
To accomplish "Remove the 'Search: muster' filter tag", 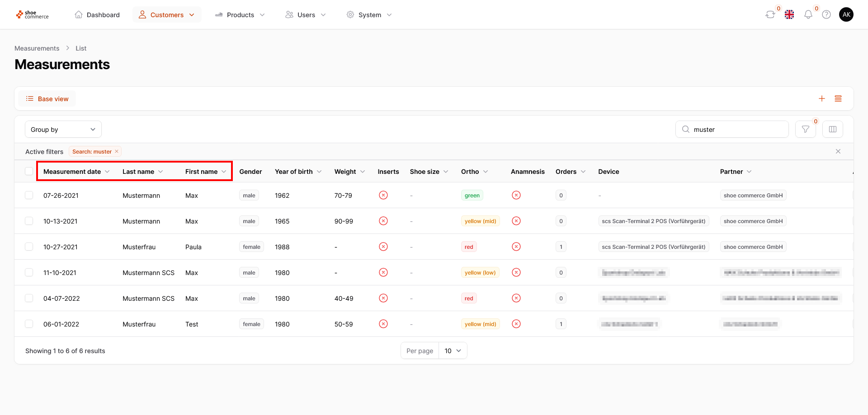I will [x=117, y=151].
